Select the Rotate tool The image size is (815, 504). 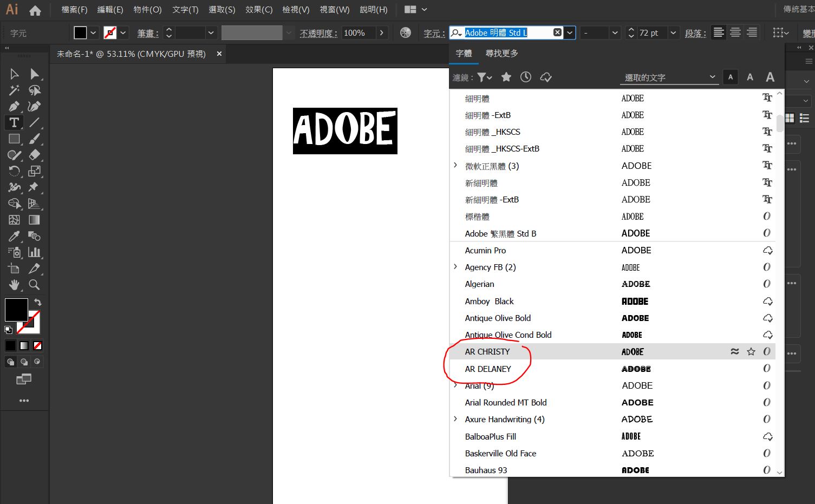[15, 171]
